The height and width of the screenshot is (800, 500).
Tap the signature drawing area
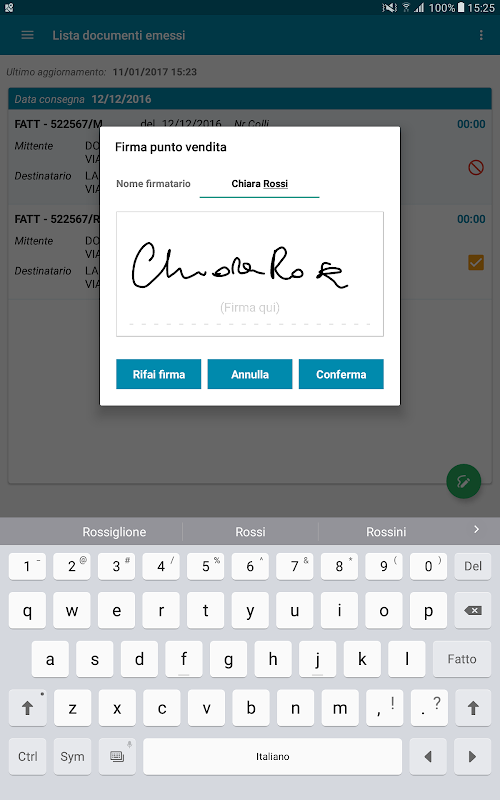pos(250,274)
